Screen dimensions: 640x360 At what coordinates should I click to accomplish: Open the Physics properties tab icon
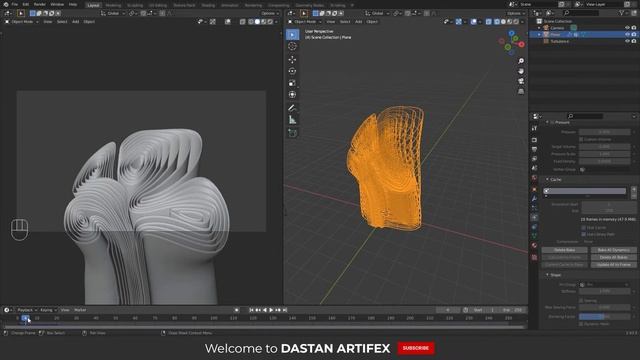pos(534,218)
